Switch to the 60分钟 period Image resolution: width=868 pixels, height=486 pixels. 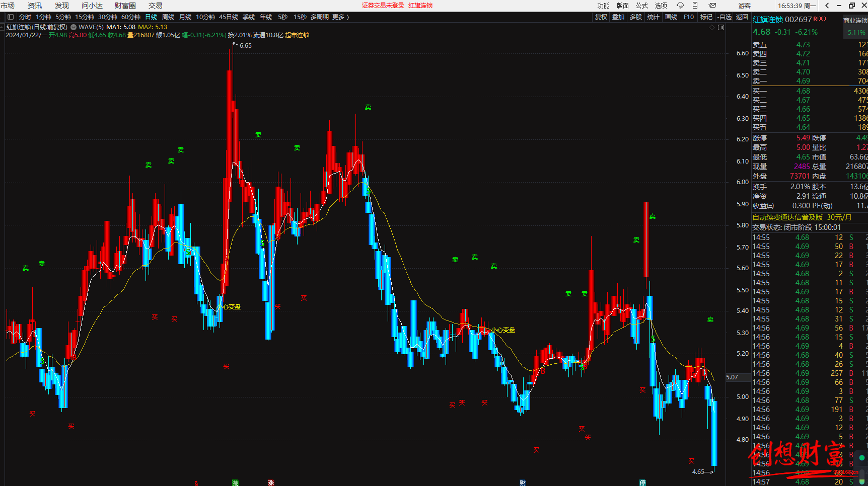tap(131, 17)
